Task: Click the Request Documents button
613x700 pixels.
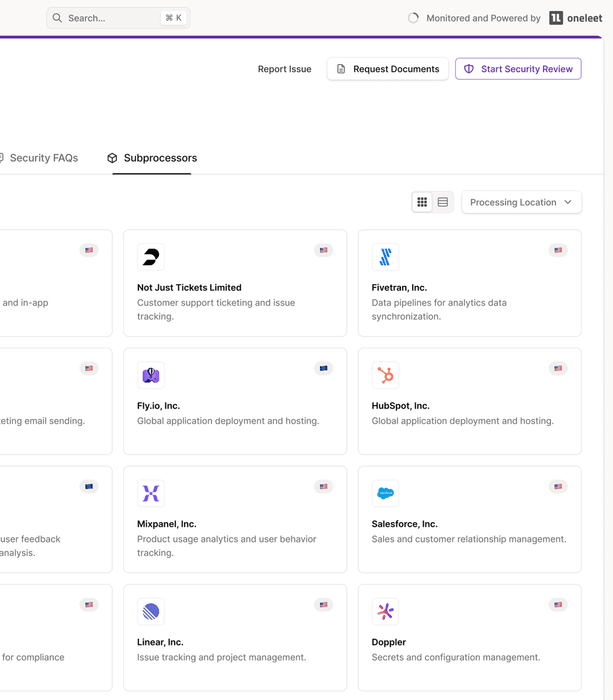Action: pyautogui.click(x=387, y=69)
